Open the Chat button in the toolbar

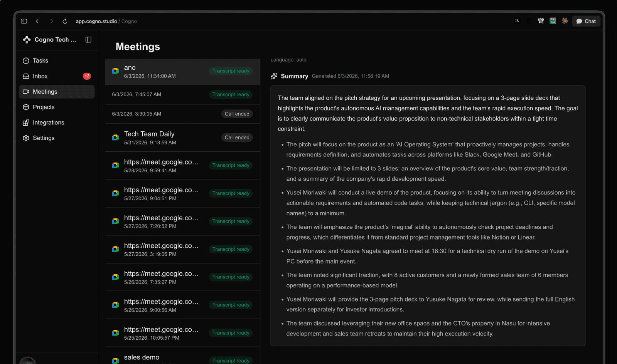click(x=586, y=21)
